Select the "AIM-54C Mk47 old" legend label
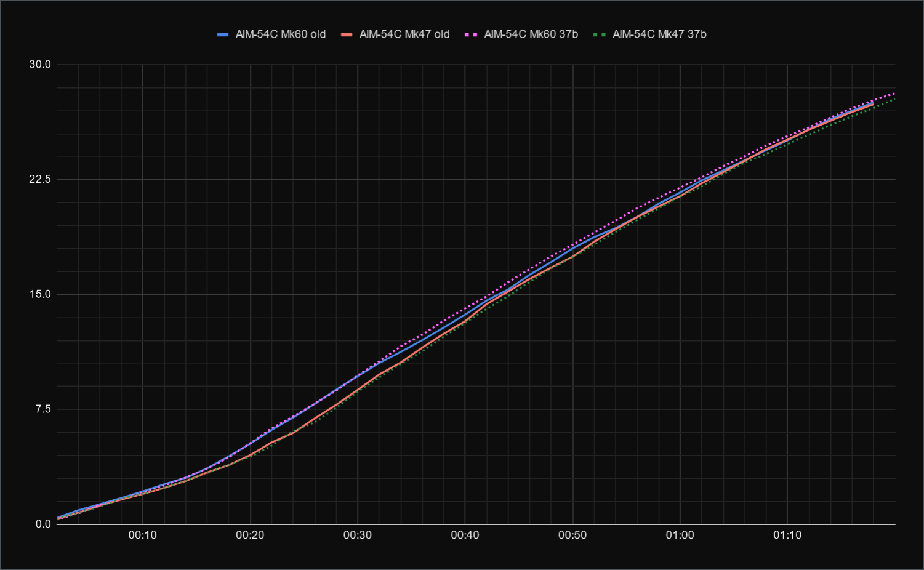Viewport: 924px width, 570px height. 404,34
